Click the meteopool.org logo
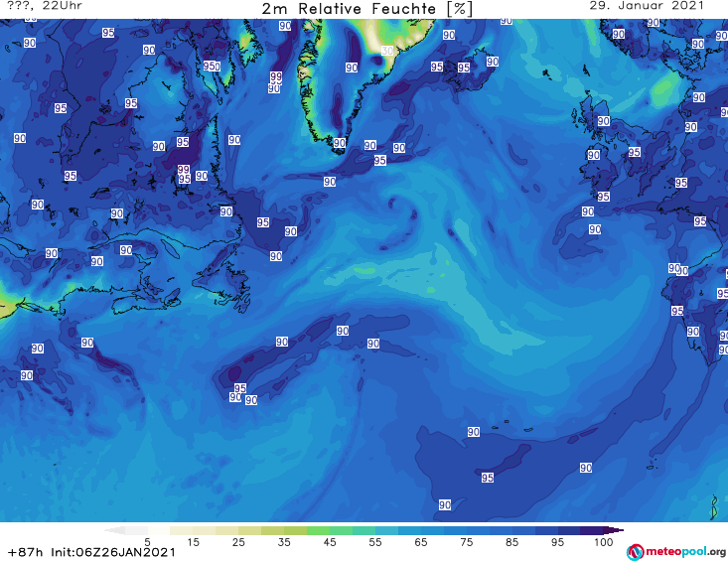Image resolution: width=728 pixels, height=562 pixels. [676, 552]
